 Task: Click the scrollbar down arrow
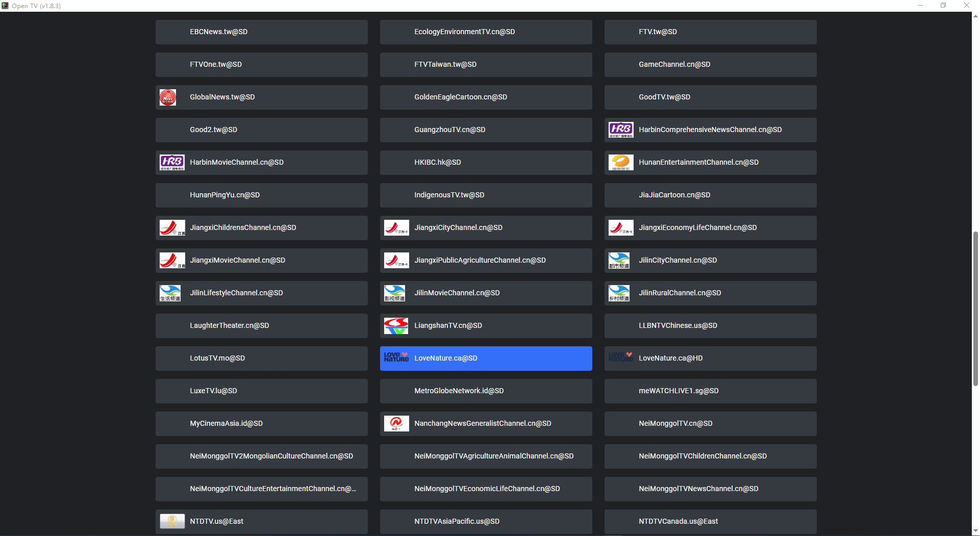click(975, 531)
